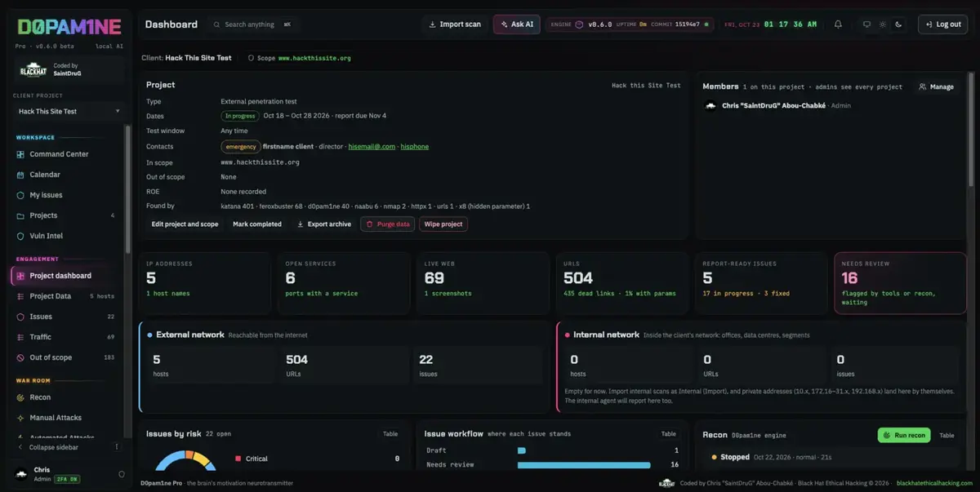Click the Run recon button

[904, 435]
